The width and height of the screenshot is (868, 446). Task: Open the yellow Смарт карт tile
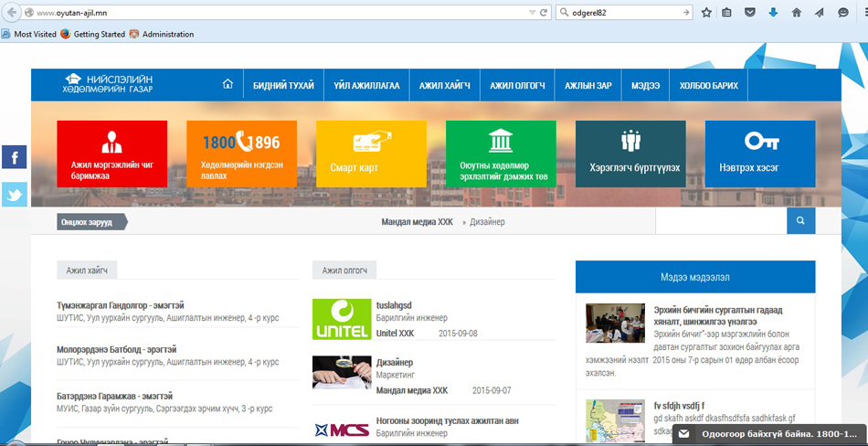[371, 154]
